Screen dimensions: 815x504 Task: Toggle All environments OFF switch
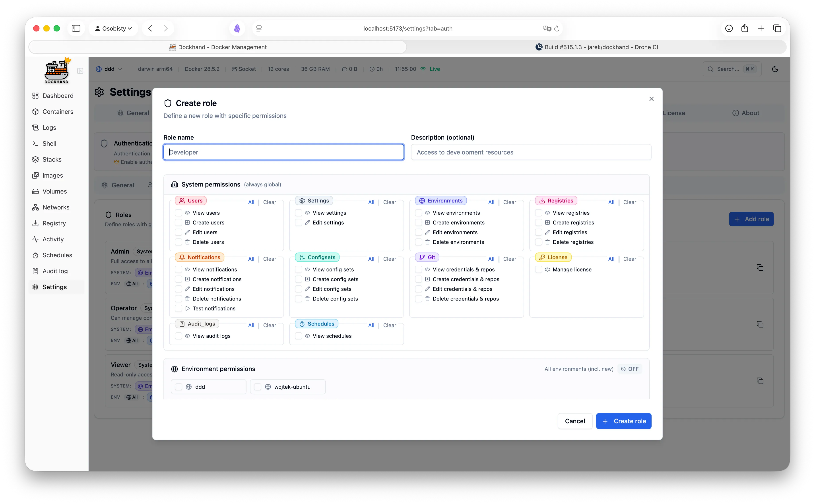point(630,369)
